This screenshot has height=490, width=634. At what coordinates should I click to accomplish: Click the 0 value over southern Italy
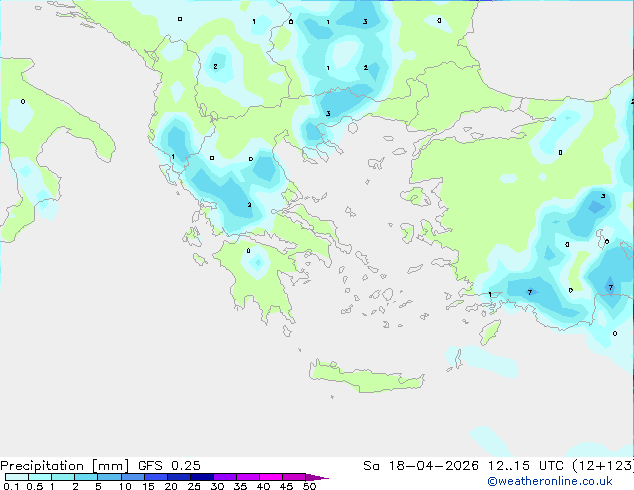pos(23,101)
